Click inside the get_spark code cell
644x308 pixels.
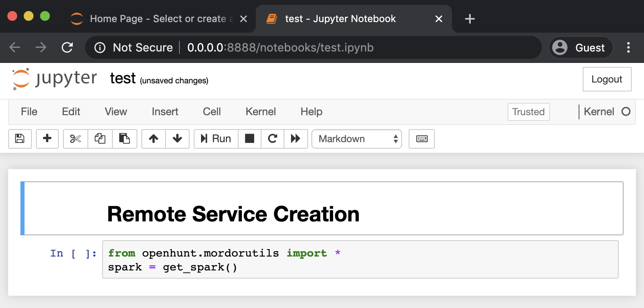click(x=360, y=260)
